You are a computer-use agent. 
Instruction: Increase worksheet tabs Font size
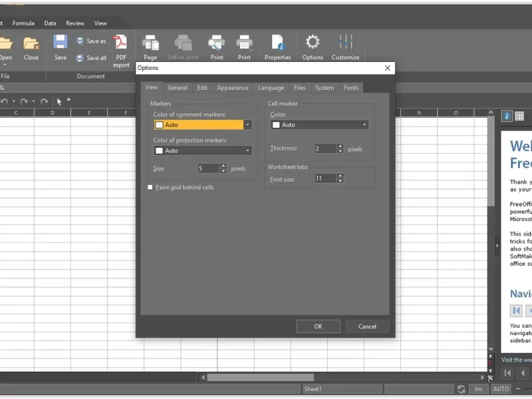point(340,176)
